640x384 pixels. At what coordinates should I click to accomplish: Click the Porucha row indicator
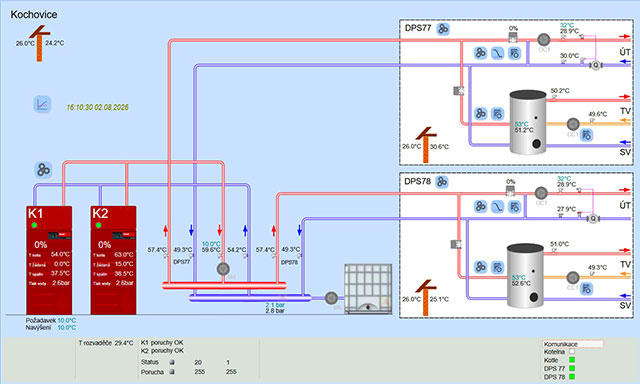click(x=172, y=372)
